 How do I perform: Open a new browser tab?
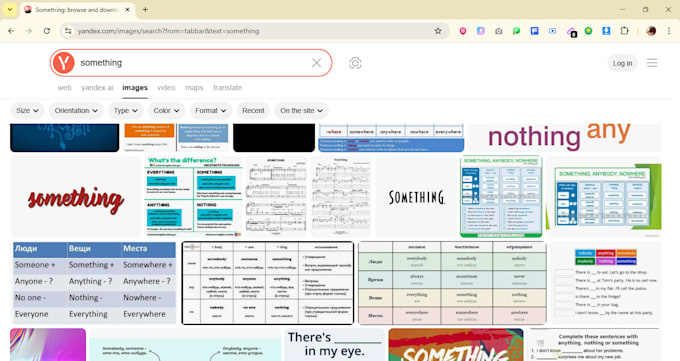[x=145, y=10]
